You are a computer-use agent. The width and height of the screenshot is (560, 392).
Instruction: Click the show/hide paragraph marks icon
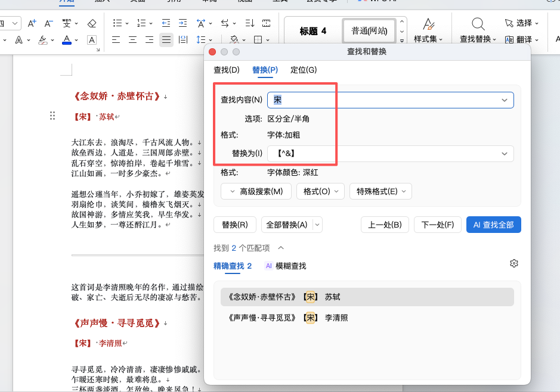267,23
